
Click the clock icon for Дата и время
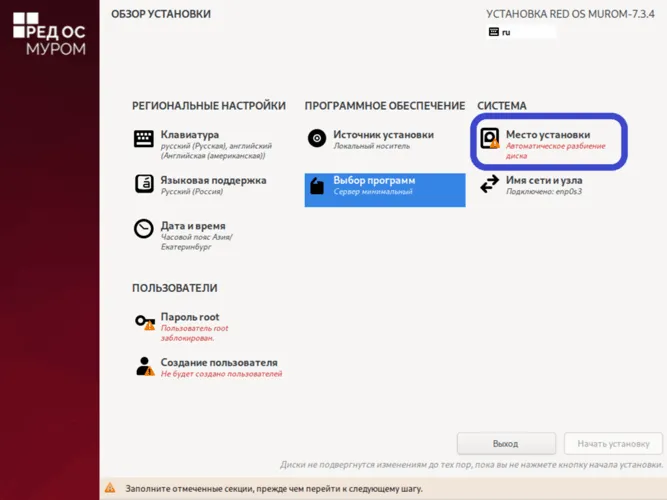(x=144, y=229)
